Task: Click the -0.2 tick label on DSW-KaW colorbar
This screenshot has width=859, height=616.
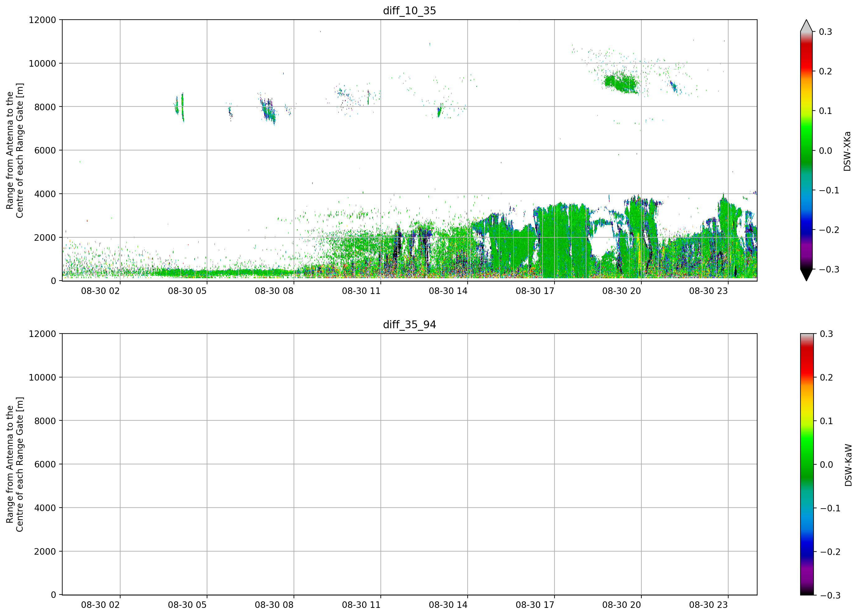Action: 830,552
